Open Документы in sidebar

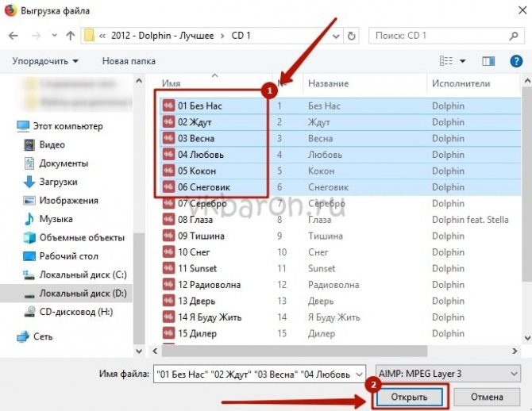pos(56,163)
